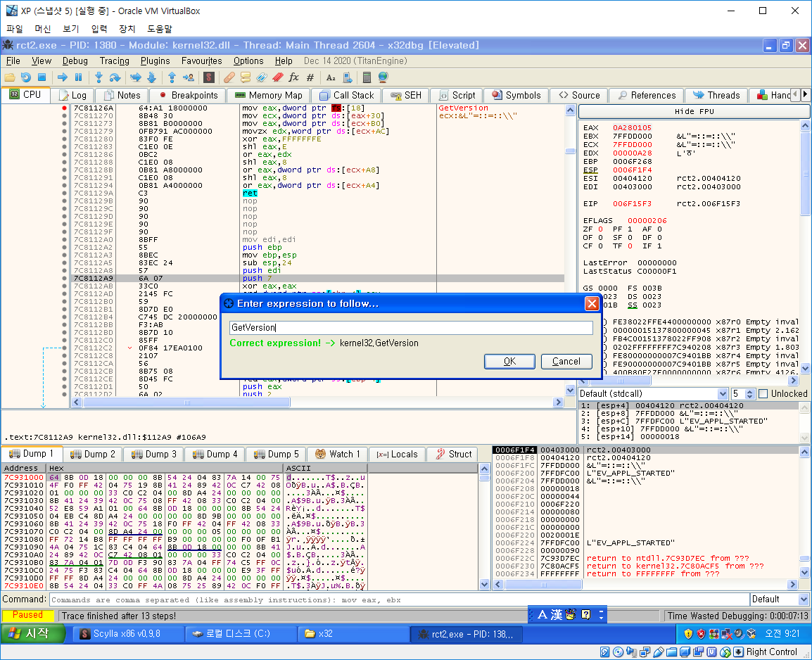The image size is (812, 660).
Task: Toggle the breakpoint dot at address 7C81126A
Action: coord(64,108)
